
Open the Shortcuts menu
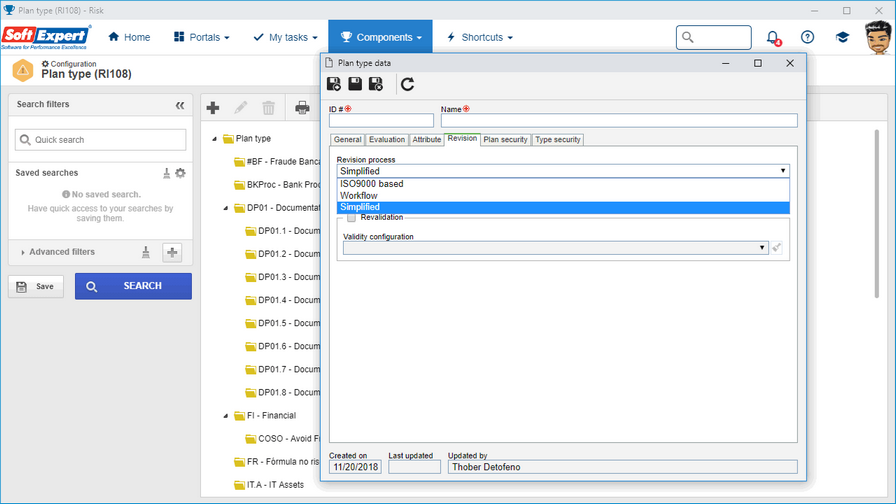(479, 37)
